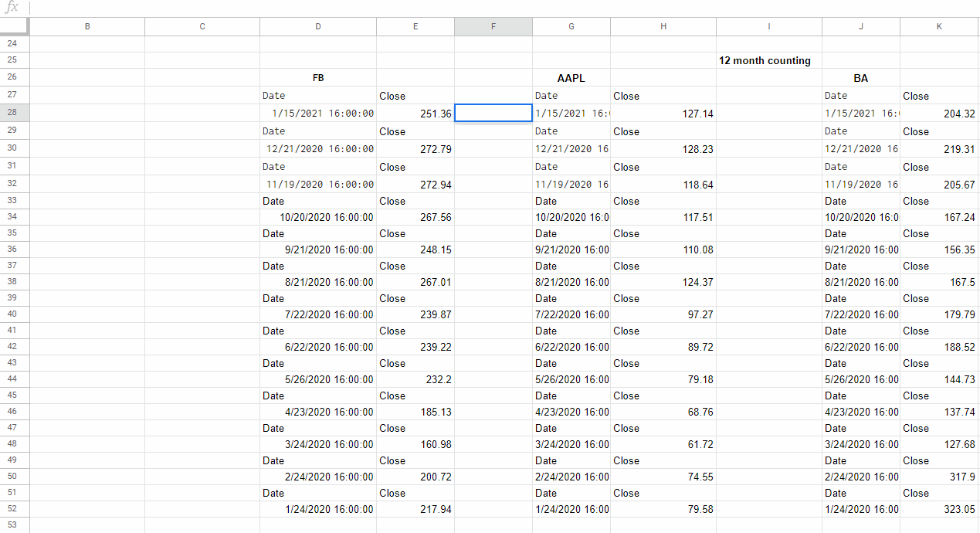
Task: Select BA close value 156.35
Action: (x=939, y=250)
